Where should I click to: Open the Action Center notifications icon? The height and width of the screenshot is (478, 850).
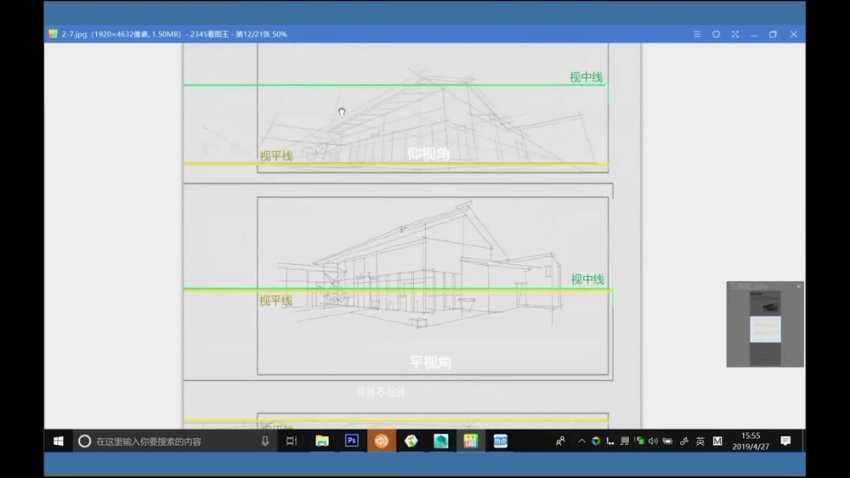coord(785,441)
